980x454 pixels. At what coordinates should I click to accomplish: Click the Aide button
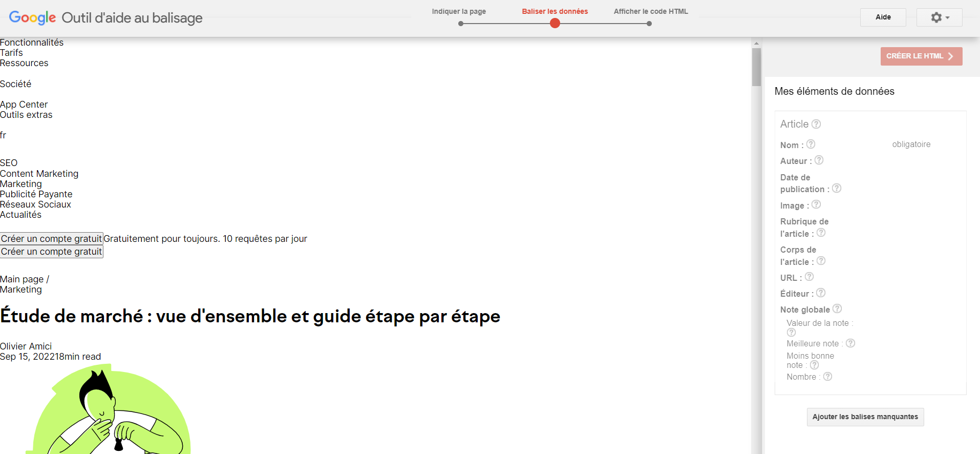click(883, 17)
